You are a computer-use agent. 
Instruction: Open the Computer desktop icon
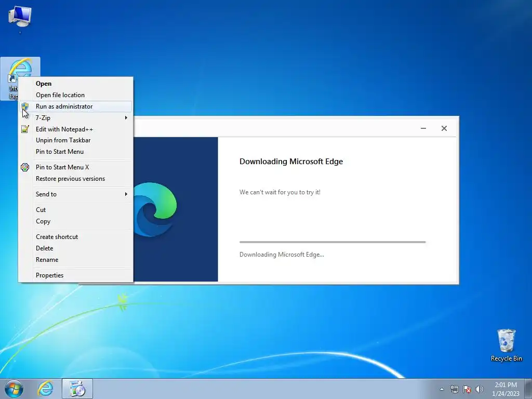tap(20, 17)
